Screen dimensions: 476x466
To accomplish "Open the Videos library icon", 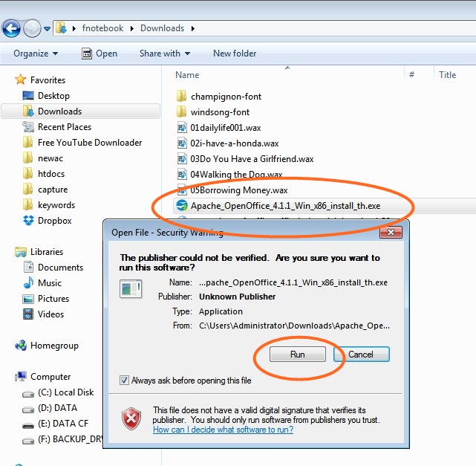I will (28, 314).
